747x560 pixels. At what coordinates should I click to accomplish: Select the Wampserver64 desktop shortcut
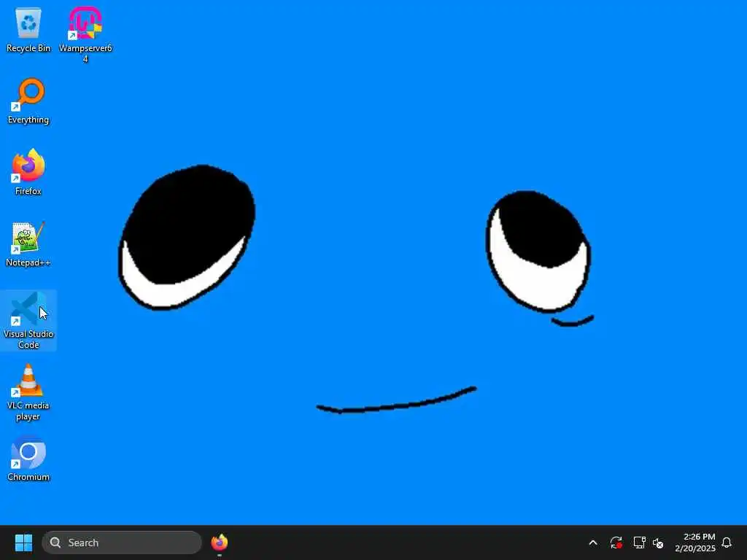click(85, 34)
